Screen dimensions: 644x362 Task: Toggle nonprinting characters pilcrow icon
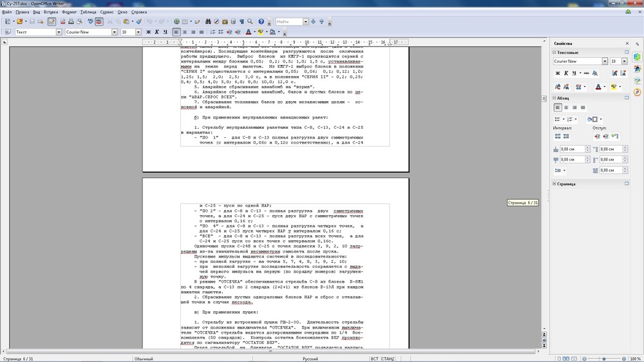[241, 21]
